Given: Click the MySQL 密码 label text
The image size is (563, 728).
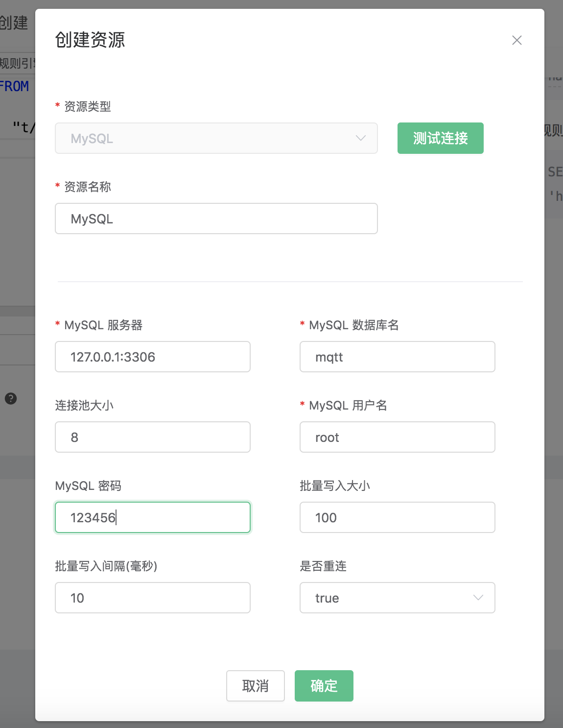Looking at the screenshot, I should pyautogui.click(x=88, y=485).
